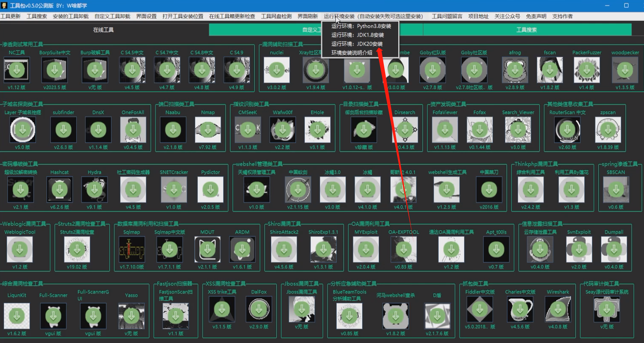
Task: Click the WeblogicTool icon
Action: 19,249
